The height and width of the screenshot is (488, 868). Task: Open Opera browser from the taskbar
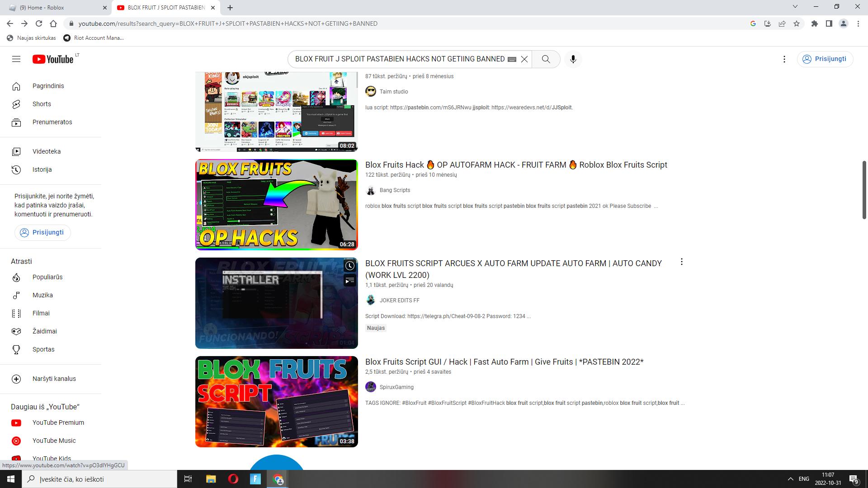233,479
